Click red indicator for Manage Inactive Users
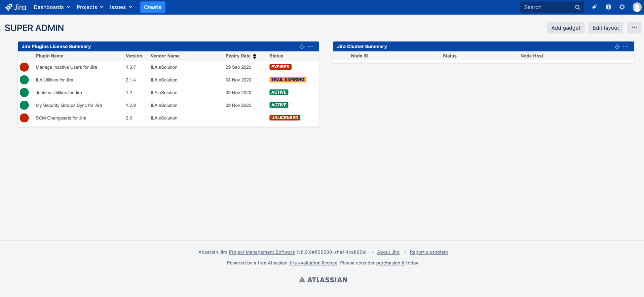This screenshot has height=297, width=644. coord(24,67)
